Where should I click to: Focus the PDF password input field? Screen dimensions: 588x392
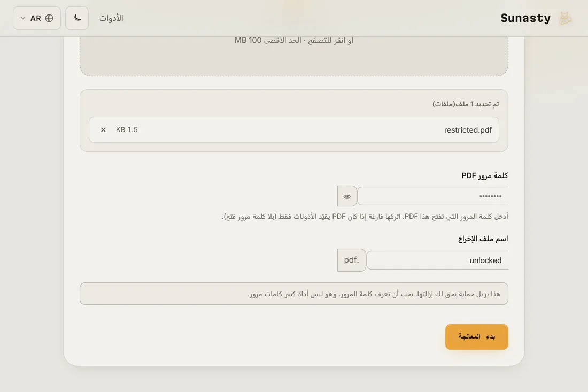coord(433,196)
